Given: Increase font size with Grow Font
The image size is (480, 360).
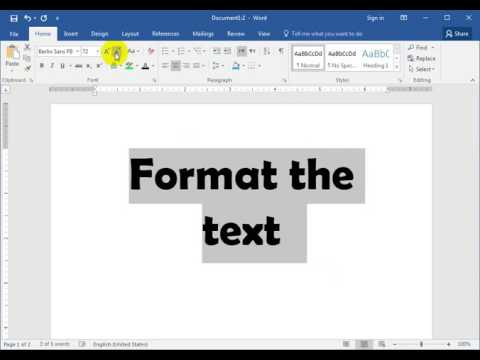Looking at the screenshot, I should 106,51.
